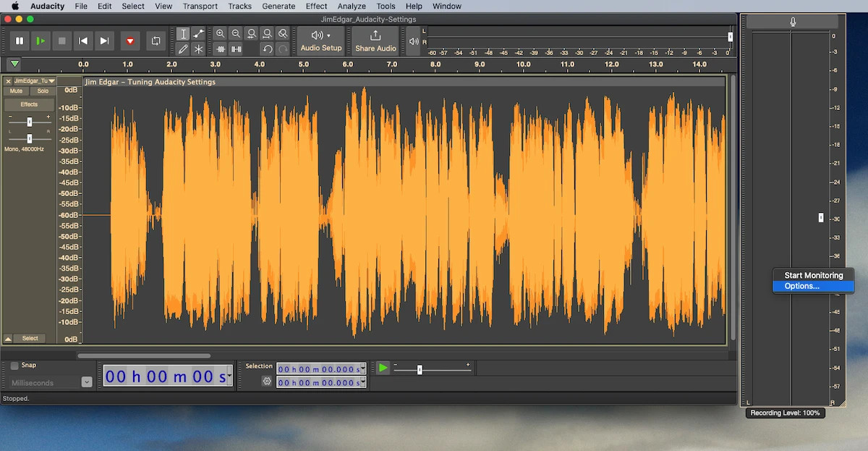The height and width of the screenshot is (451, 868).
Task: Mute the JimEdgar track
Action: tap(14, 90)
